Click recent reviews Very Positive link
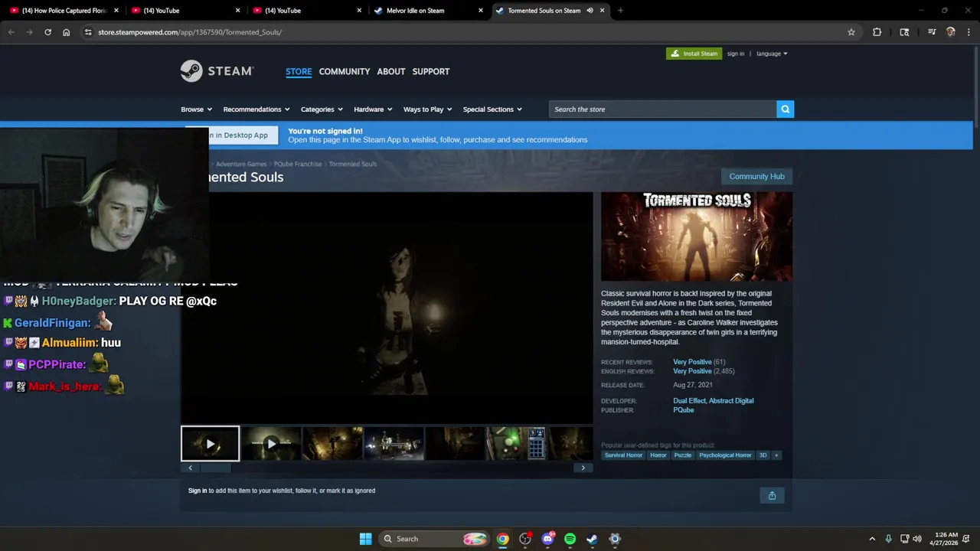This screenshot has width=980, height=551. point(692,362)
